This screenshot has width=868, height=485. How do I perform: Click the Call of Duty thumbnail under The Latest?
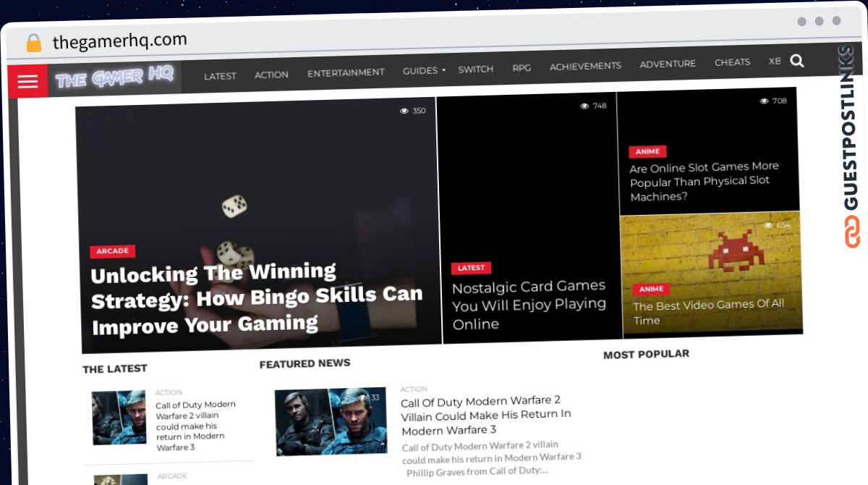tap(119, 418)
